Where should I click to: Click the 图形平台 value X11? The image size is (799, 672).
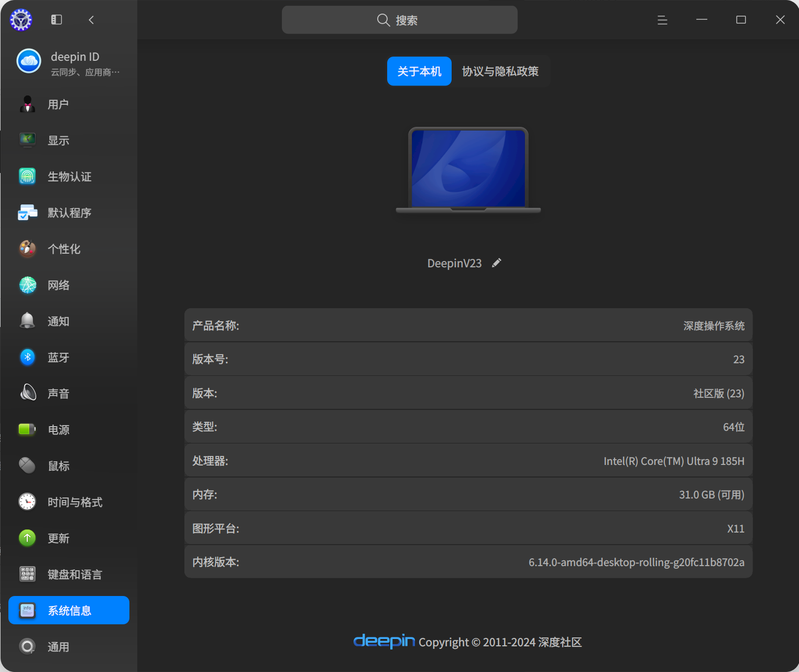[736, 528]
